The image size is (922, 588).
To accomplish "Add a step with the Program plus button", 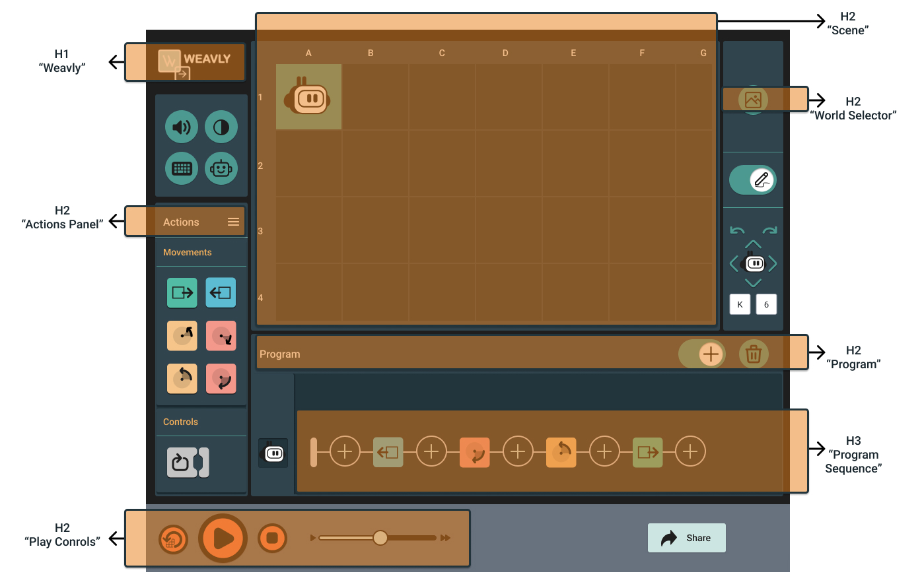I will pyautogui.click(x=709, y=354).
